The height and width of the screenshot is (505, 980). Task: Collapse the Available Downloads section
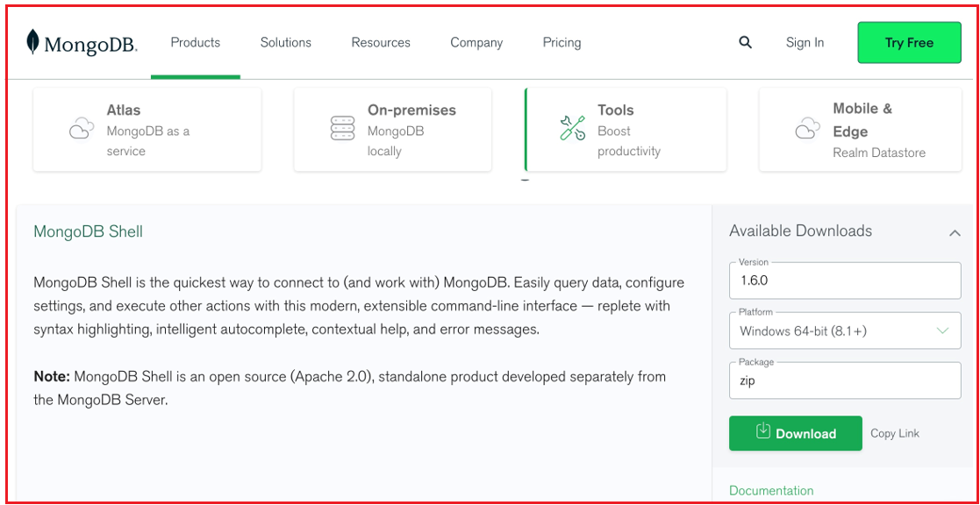coord(955,233)
